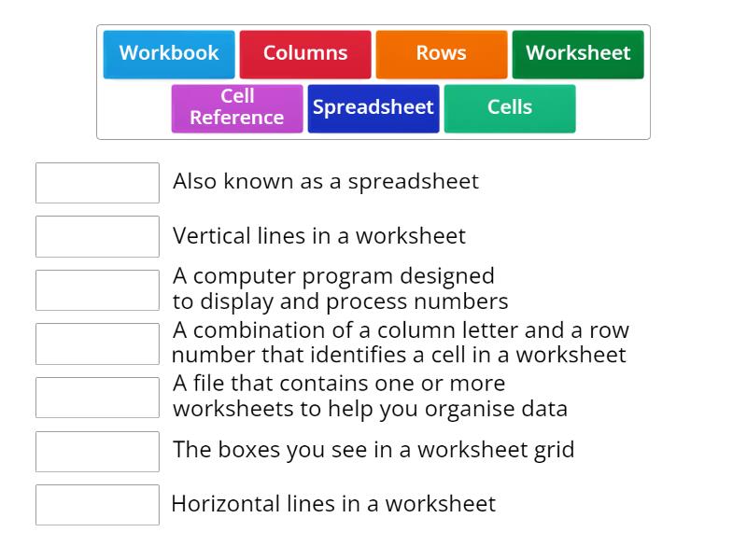The image size is (747, 560).
Task: Pick the orange Rows tile
Action: [x=442, y=54]
